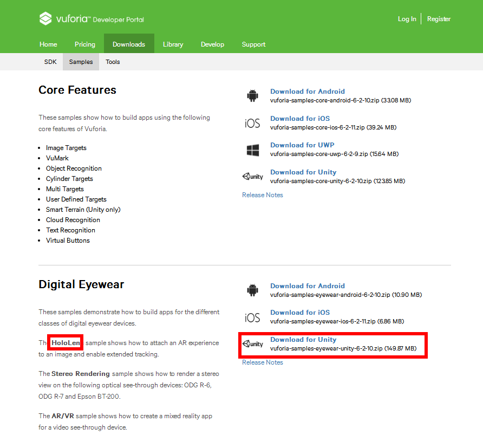
Task: Click vuforia-samples-core-android-6-2-10.zip file name
Action: click(325, 100)
